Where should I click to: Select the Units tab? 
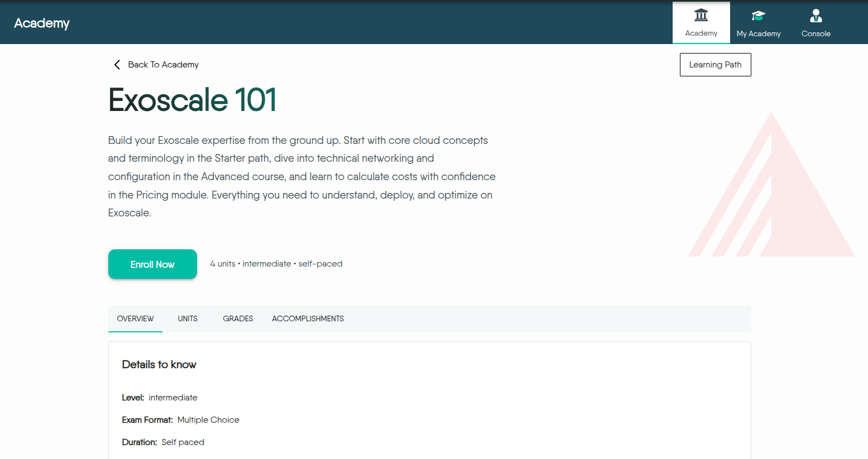(188, 318)
